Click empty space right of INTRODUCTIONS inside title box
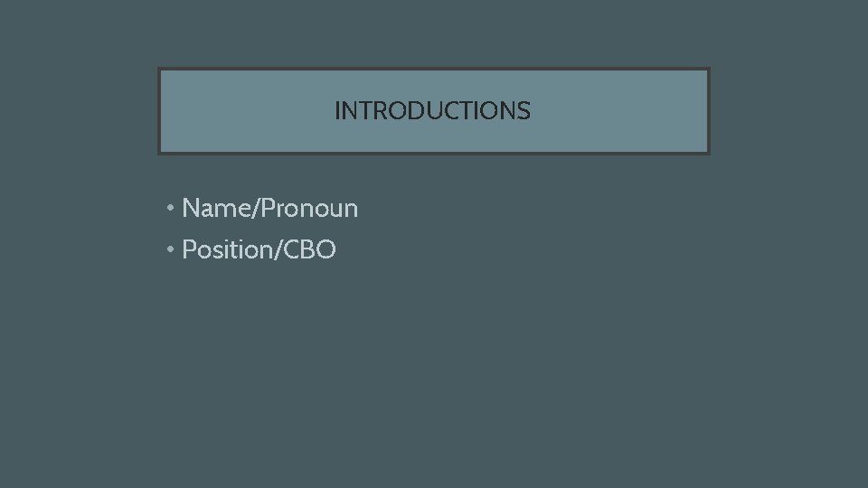Screen dimensions: 868x488 click(618, 110)
